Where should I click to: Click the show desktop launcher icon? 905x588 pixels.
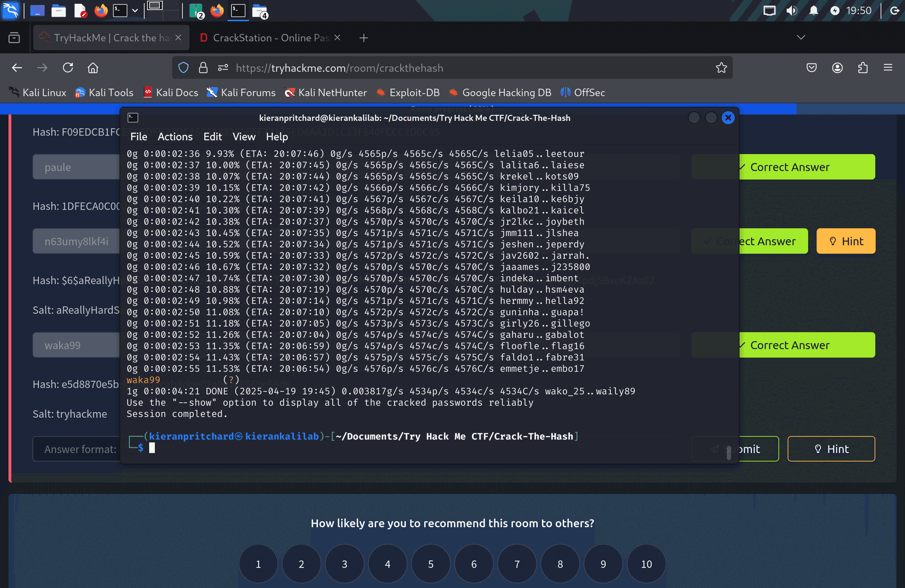pyautogui.click(x=37, y=11)
